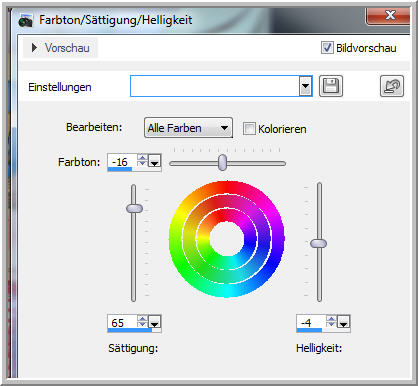Screen dimensions: 418x386
Task: Open the Einstellungen presets dropdown arrow
Action: coord(305,86)
